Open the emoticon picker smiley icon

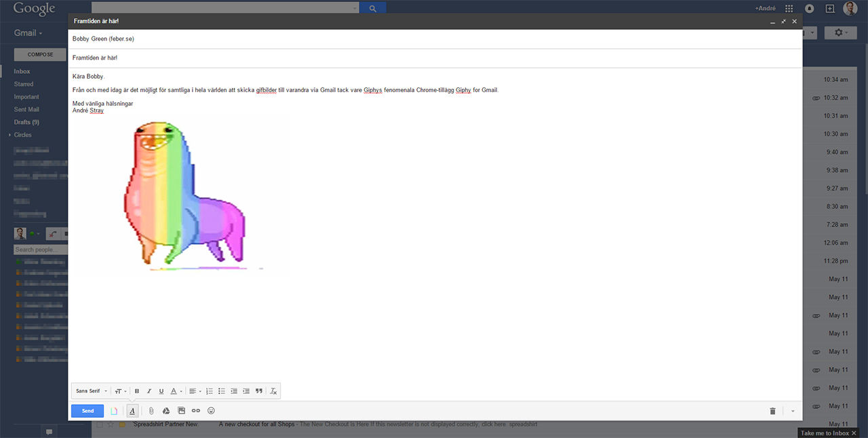(211, 411)
